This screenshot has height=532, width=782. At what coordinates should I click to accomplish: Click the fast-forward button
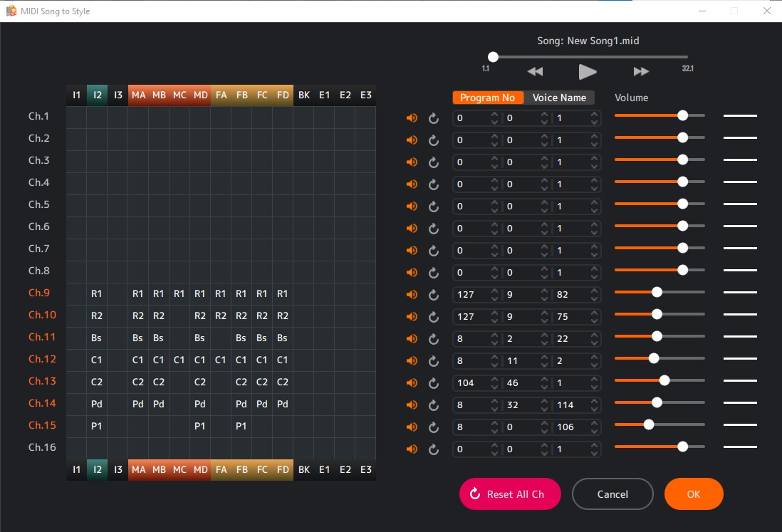pos(641,71)
